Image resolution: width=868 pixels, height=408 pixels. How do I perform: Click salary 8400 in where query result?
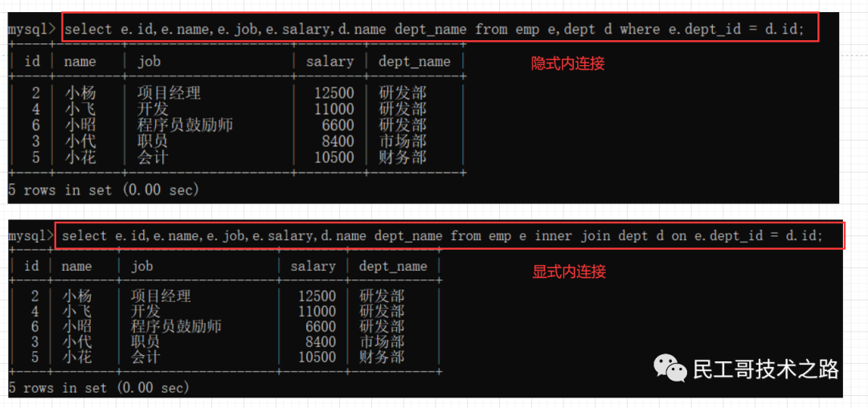[x=338, y=141]
